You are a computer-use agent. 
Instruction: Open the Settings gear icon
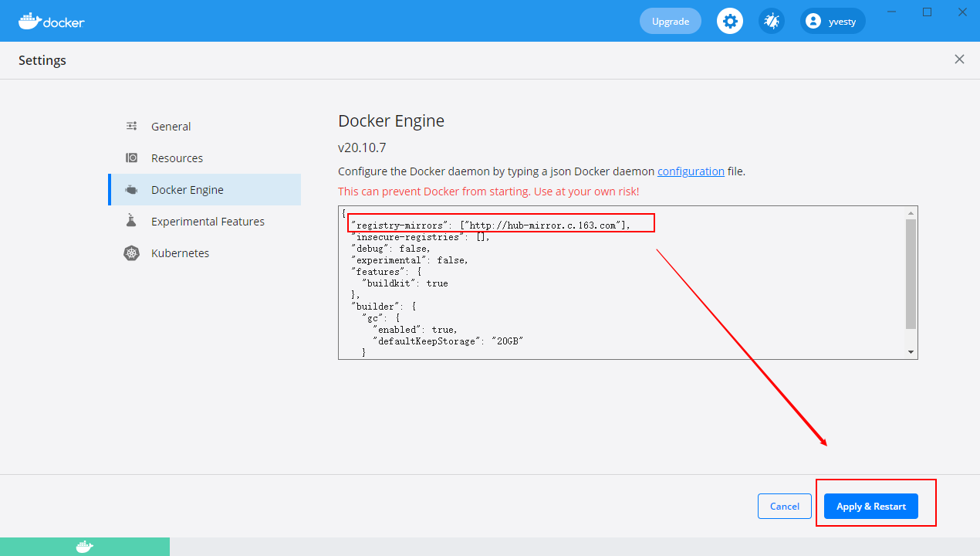[729, 21]
